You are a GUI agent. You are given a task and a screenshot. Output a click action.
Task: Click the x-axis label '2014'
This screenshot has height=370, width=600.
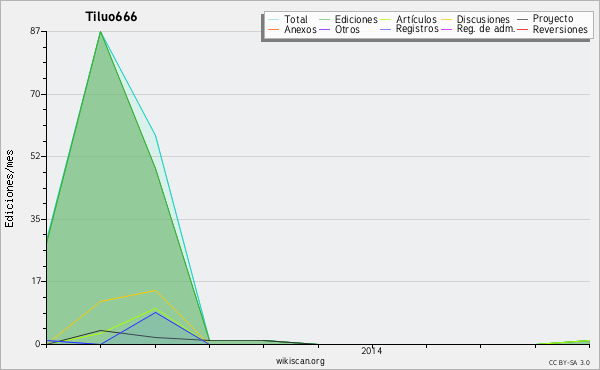371,350
